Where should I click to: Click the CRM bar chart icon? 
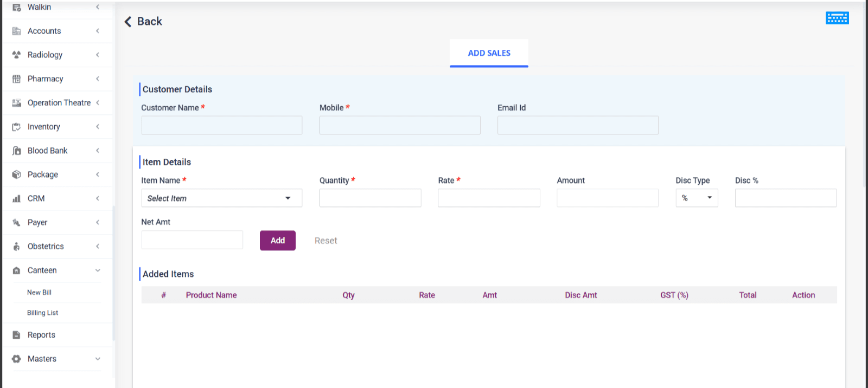(x=16, y=199)
